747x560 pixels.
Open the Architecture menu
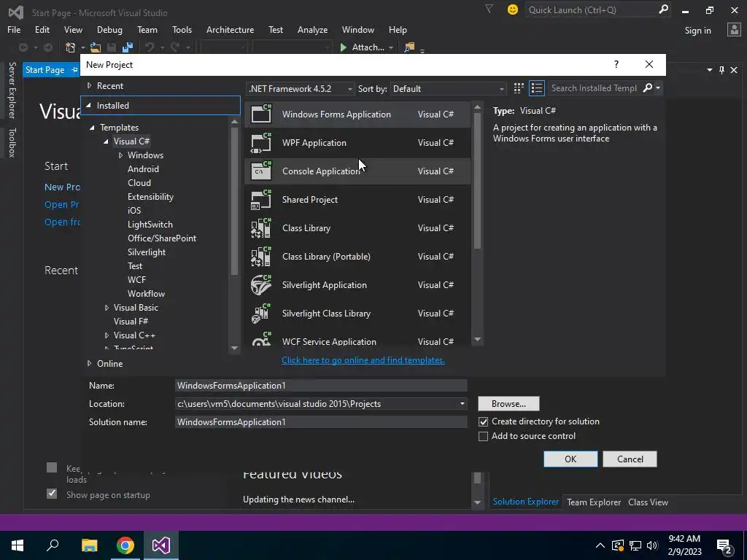(230, 29)
